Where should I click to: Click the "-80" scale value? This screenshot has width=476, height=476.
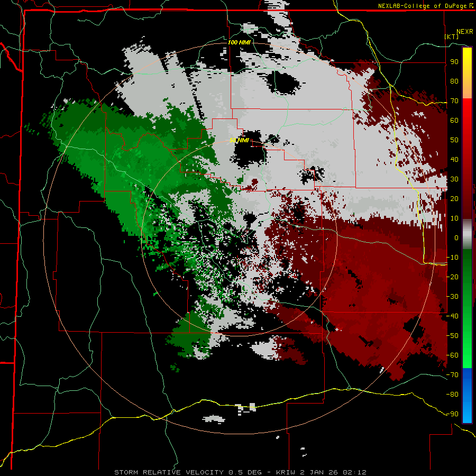click(452, 395)
